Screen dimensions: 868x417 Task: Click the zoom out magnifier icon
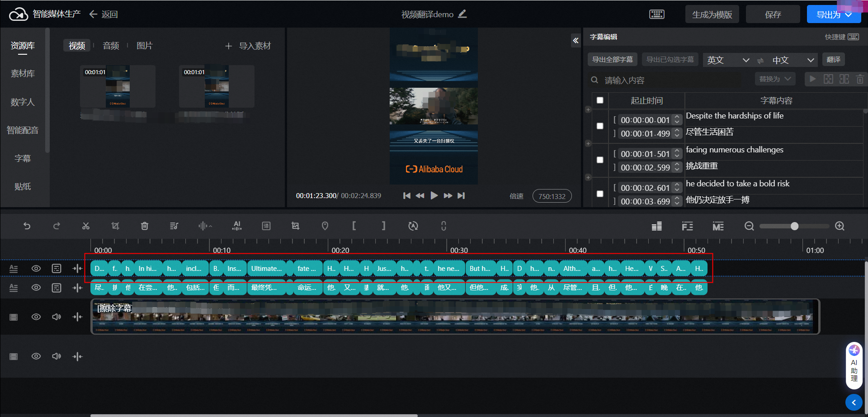coord(749,226)
